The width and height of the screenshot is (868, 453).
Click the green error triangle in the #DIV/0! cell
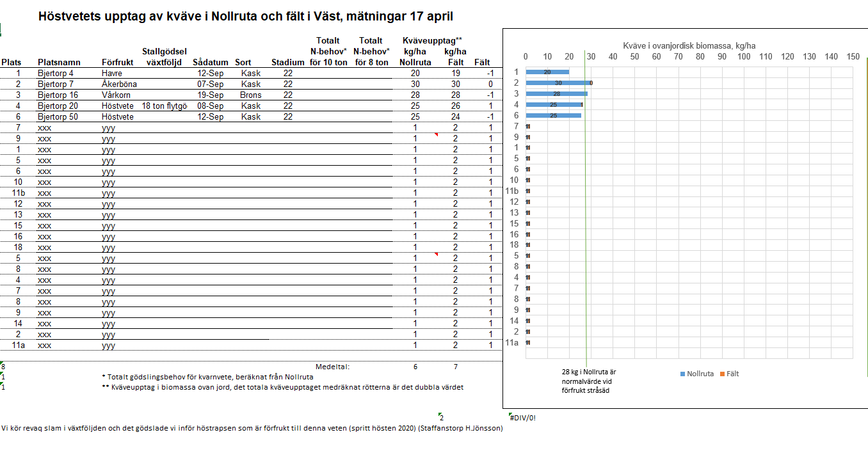[510, 414]
